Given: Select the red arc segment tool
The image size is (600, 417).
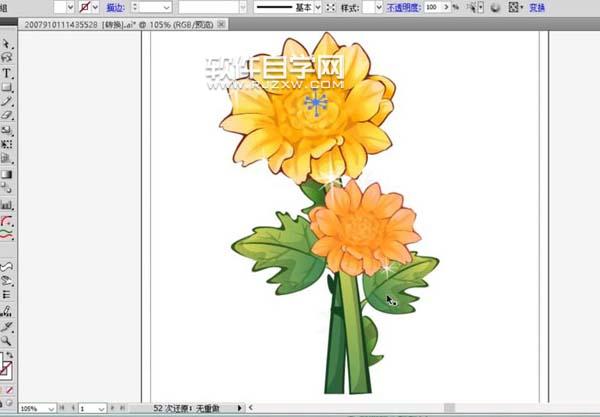Looking at the screenshot, I should (6, 220).
